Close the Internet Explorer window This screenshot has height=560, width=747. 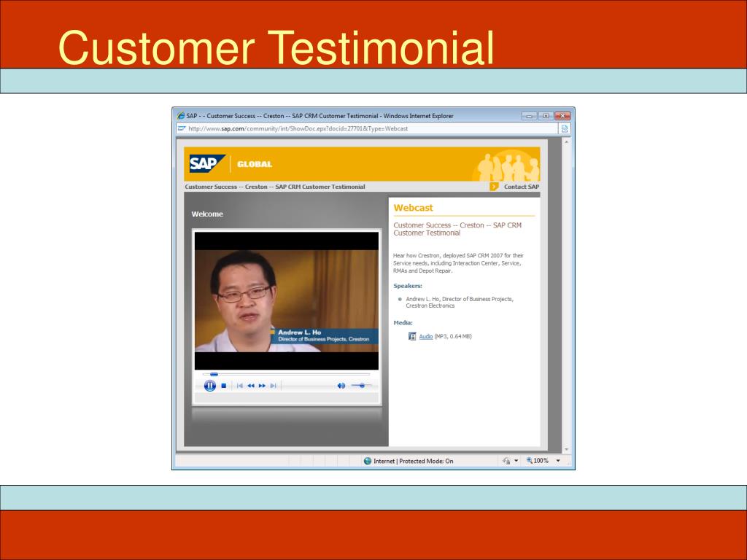pos(562,116)
